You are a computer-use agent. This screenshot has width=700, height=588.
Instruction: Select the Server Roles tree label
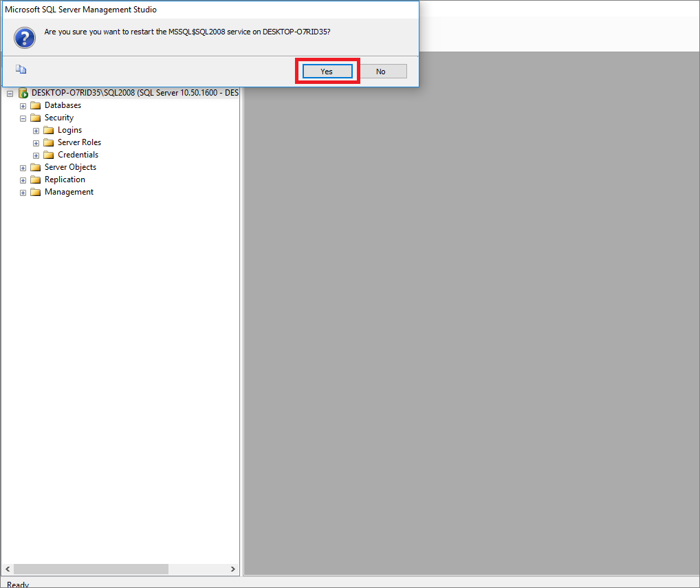80,142
